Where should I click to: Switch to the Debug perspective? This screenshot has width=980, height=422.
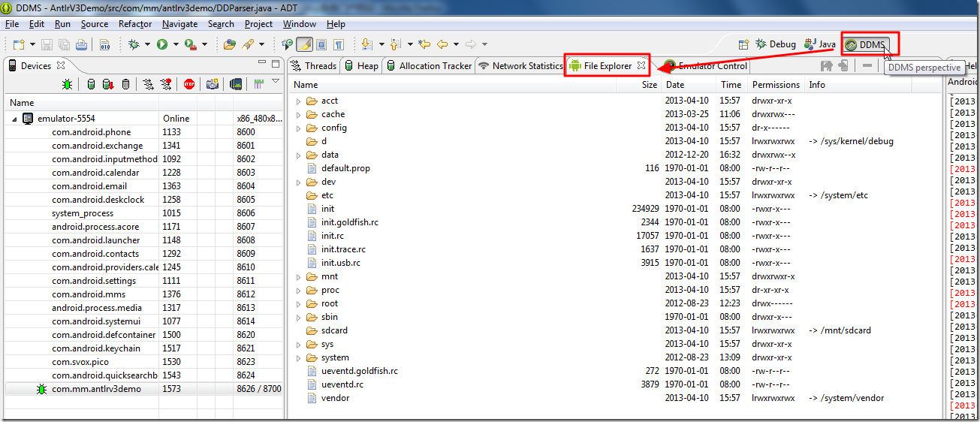click(776, 44)
